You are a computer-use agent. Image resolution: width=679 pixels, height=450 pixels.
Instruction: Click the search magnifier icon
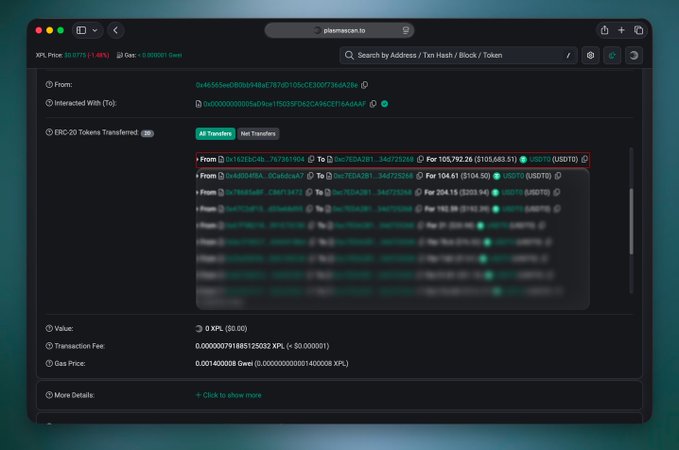click(x=349, y=55)
